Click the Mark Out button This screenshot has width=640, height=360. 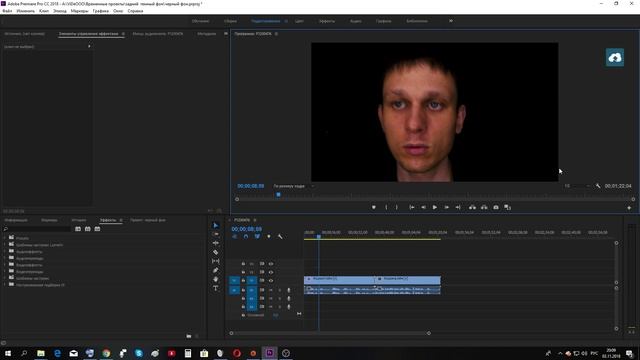pyautogui.click(x=397, y=207)
